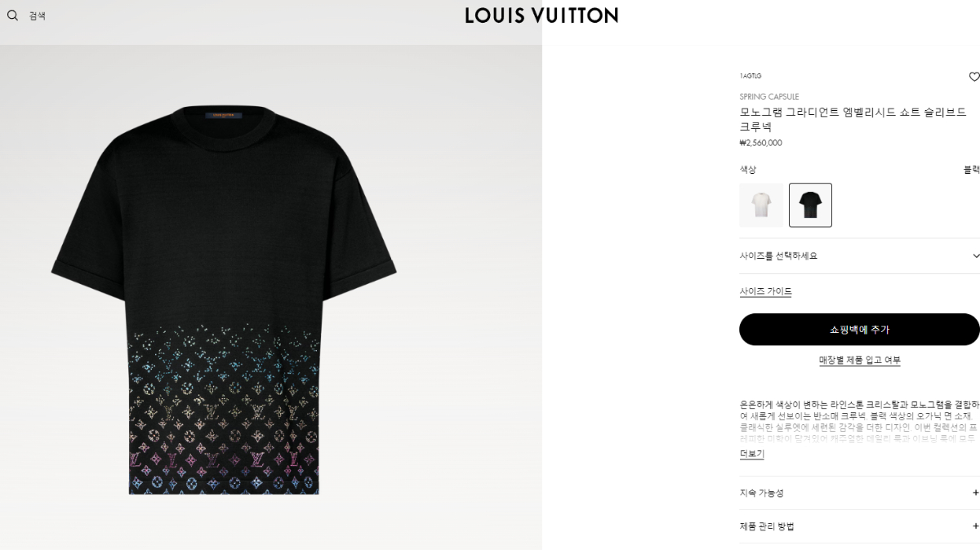The width and height of the screenshot is (980, 550).
Task: Click the size dropdown chevron arrow
Action: click(x=975, y=256)
